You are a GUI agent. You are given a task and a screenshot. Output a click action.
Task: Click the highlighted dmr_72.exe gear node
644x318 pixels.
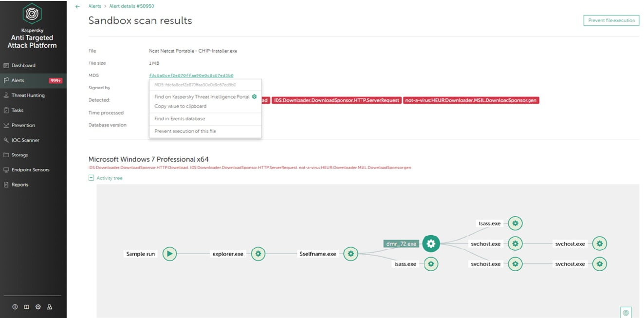pos(431,243)
